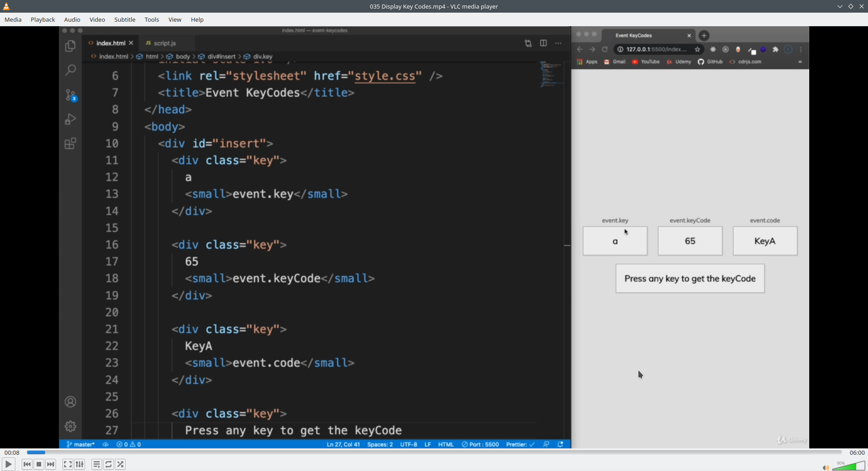Open the Subtitle menu
868x471 pixels.
point(125,19)
